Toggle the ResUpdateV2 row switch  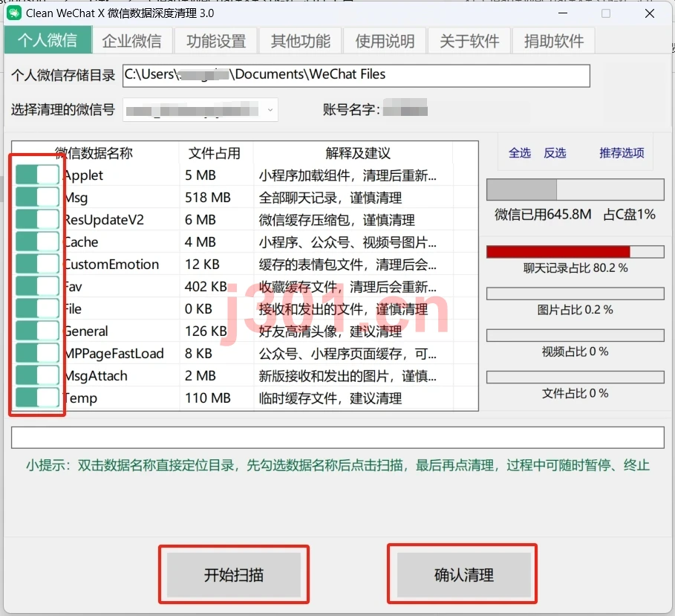tap(37, 219)
